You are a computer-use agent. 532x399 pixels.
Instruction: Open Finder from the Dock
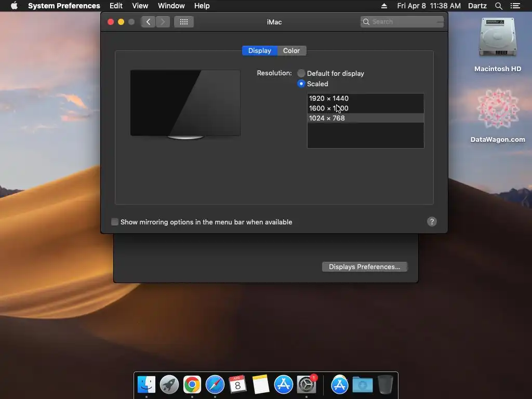(x=146, y=384)
